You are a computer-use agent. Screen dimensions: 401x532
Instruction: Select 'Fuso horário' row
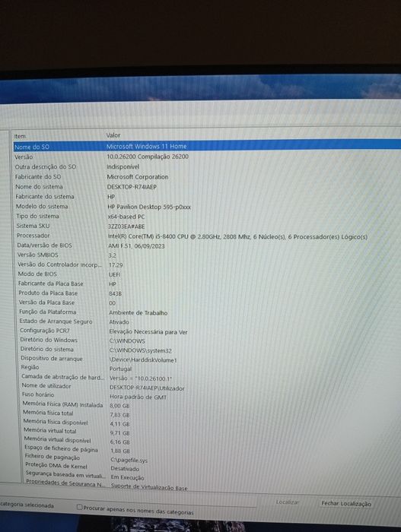(x=38, y=394)
